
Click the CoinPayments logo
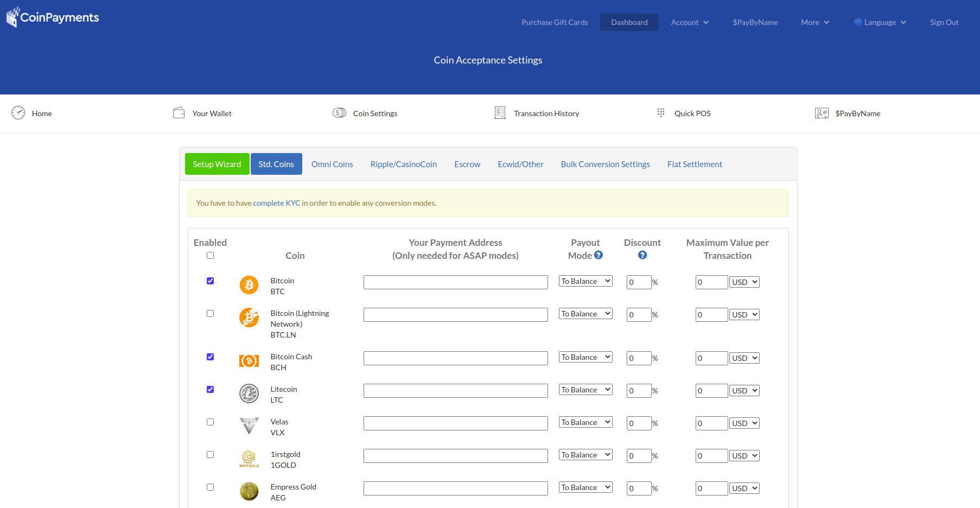point(53,17)
